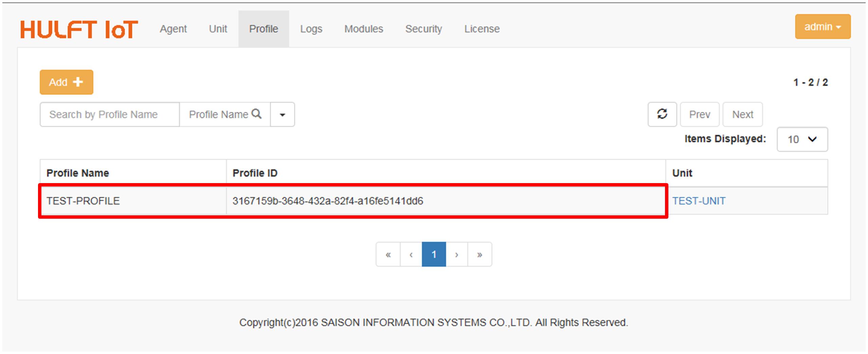Click the HULFT IoT logo
868x354 pixels.
coord(79,29)
